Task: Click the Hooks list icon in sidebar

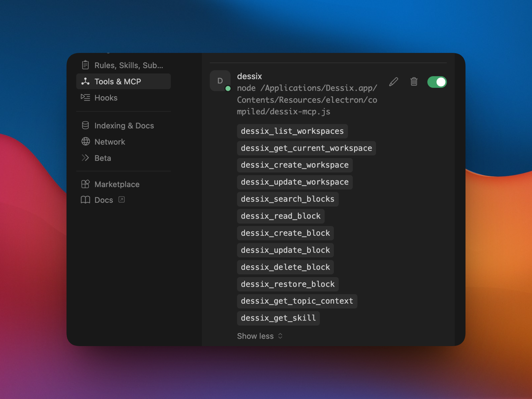Action: pos(85,98)
